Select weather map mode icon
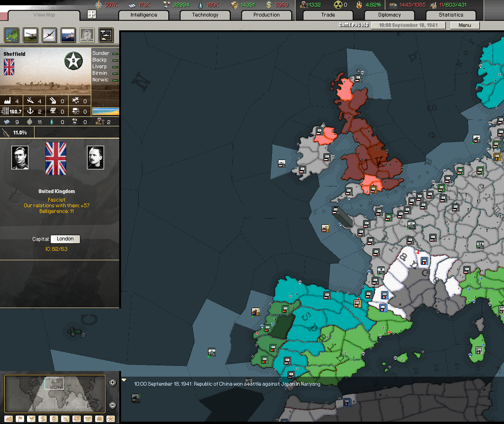This screenshot has width=504, height=424. [x=31, y=419]
